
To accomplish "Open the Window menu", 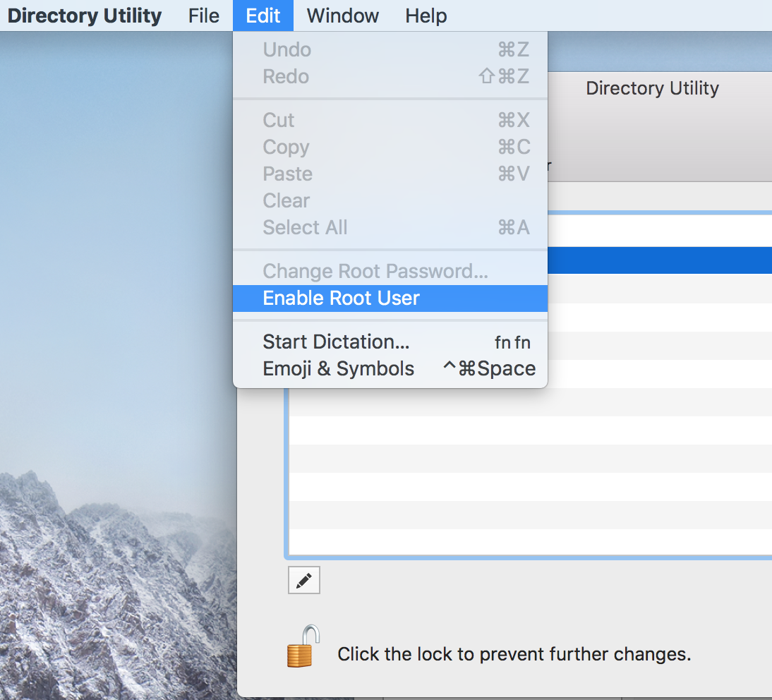I will pos(343,16).
